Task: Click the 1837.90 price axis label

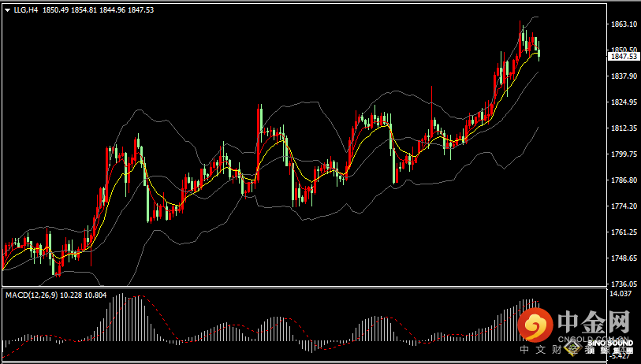Action: pos(623,76)
